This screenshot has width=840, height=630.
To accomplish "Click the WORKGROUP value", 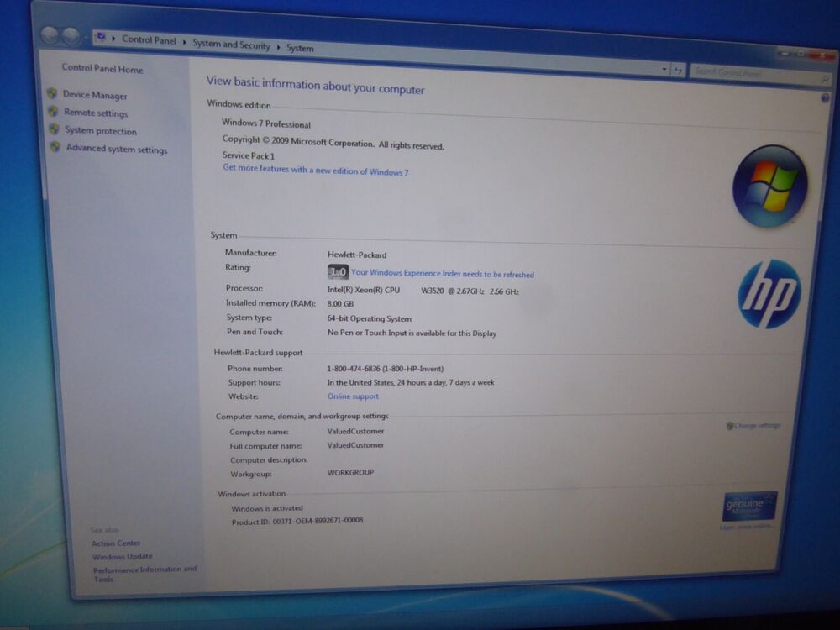I will [x=350, y=472].
